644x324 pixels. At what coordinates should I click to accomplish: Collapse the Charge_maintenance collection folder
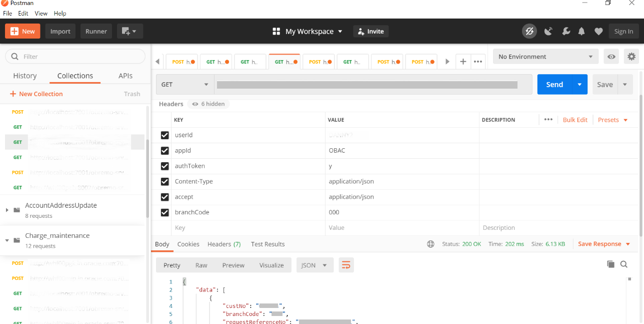tap(7, 240)
